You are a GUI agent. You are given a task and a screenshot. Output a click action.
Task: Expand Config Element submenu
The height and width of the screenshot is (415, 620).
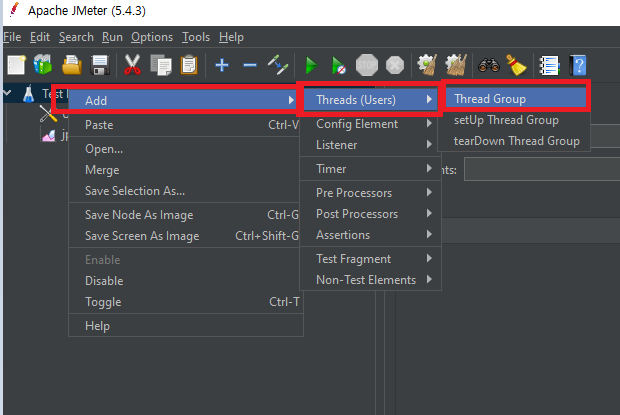point(370,124)
